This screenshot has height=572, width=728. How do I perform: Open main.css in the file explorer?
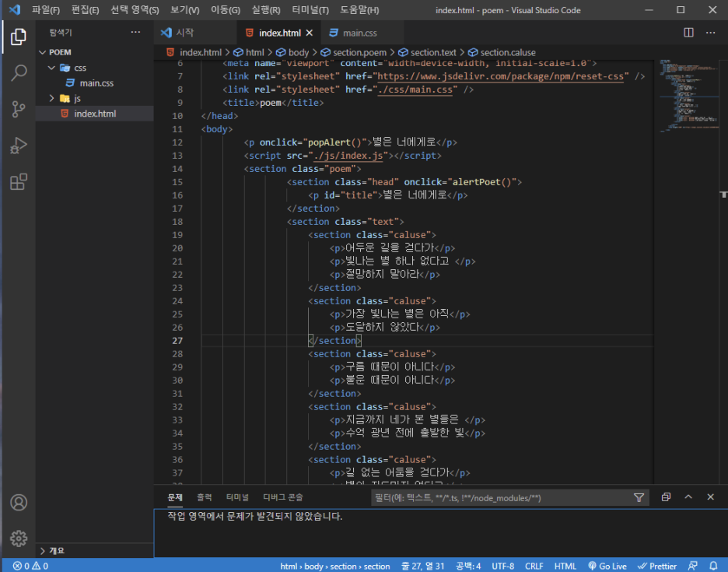pyautogui.click(x=95, y=83)
